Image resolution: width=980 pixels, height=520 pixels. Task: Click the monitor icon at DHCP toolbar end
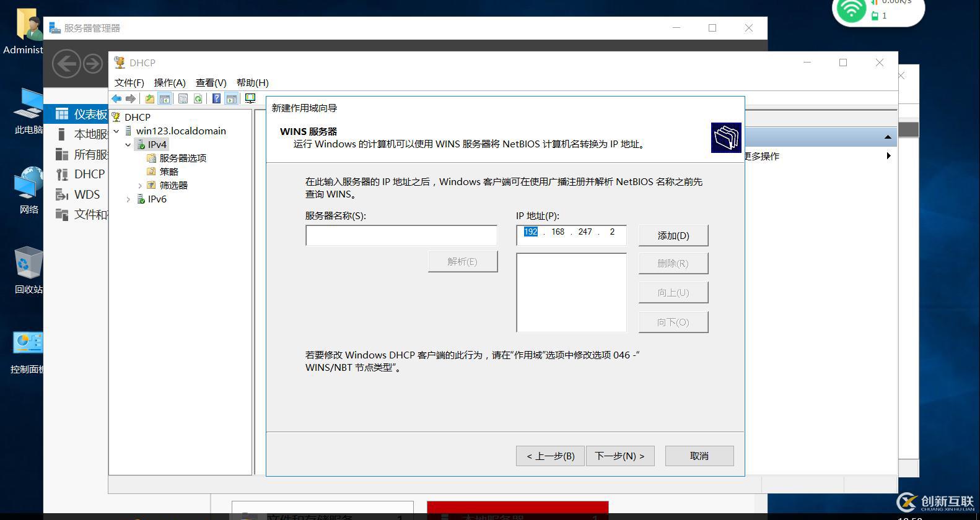pos(250,98)
